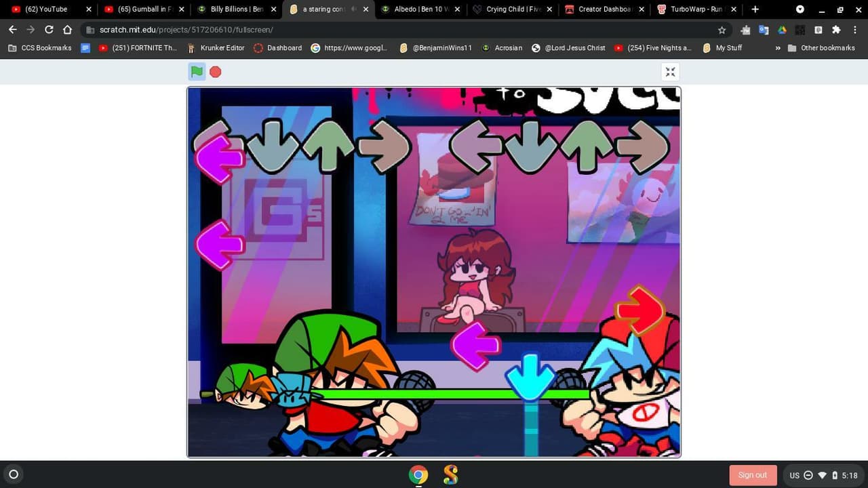Close the current 'a staring cont' tab
This screenshot has height=488, width=868.
tap(366, 9)
